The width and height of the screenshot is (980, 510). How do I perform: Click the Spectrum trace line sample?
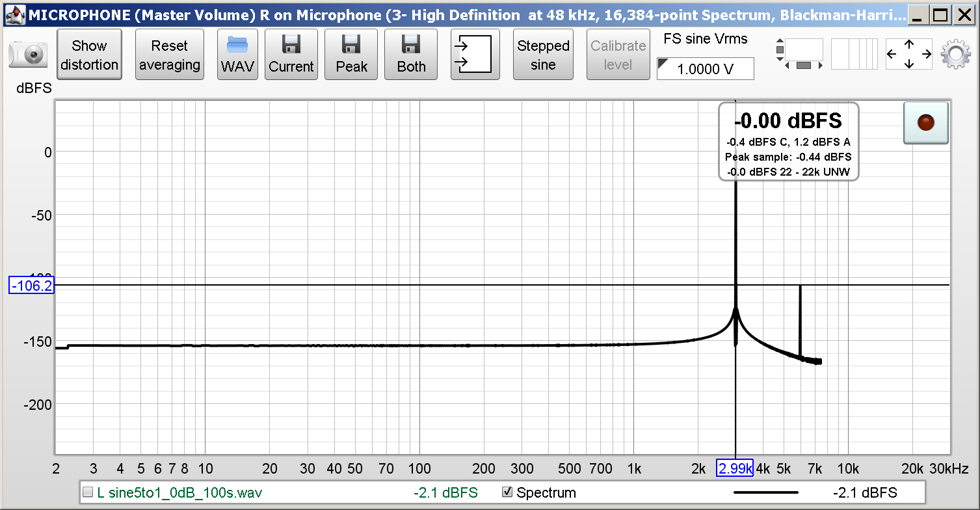pyautogui.click(x=765, y=493)
